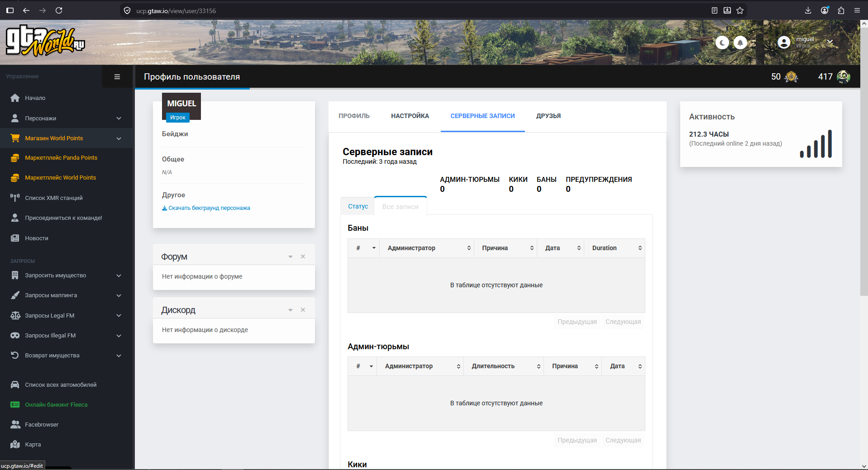Image resolution: width=868 pixels, height=470 pixels.
Task: Expand Запросить имущество menu
Action: (67, 275)
